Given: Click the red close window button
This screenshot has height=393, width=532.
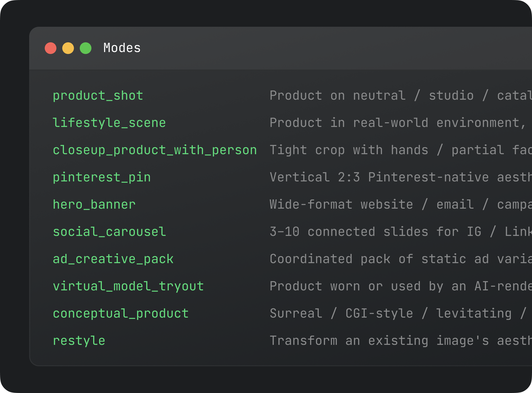Looking at the screenshot, I should click(x=51, y=48).
